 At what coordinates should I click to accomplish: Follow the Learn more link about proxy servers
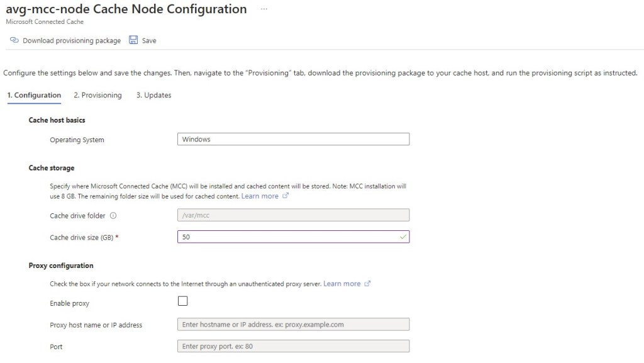(341, 284)
